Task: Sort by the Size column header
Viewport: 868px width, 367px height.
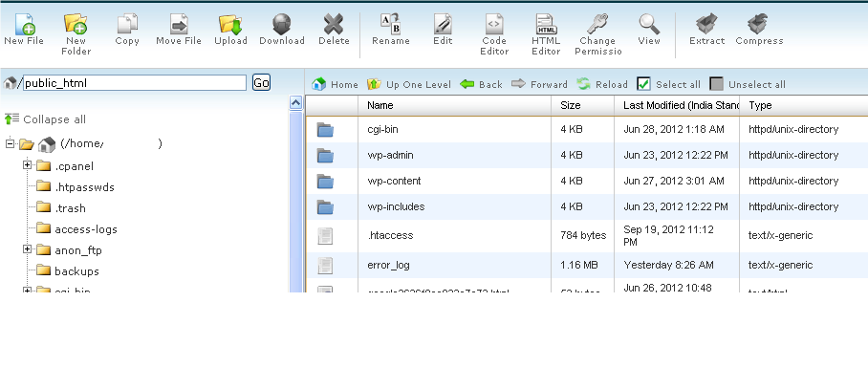Action: pos(583,105)
